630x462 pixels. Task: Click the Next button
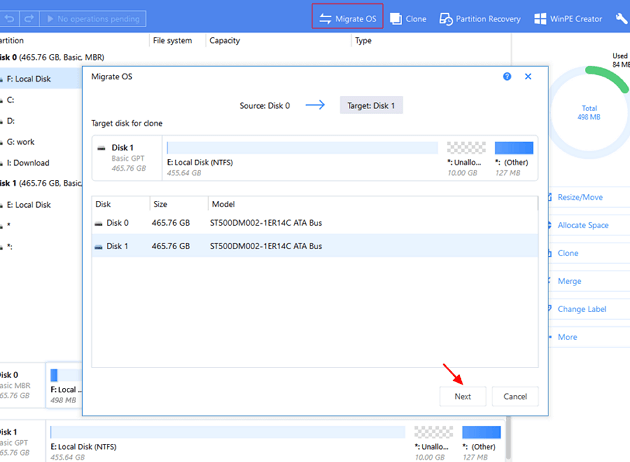coord(462,396)
